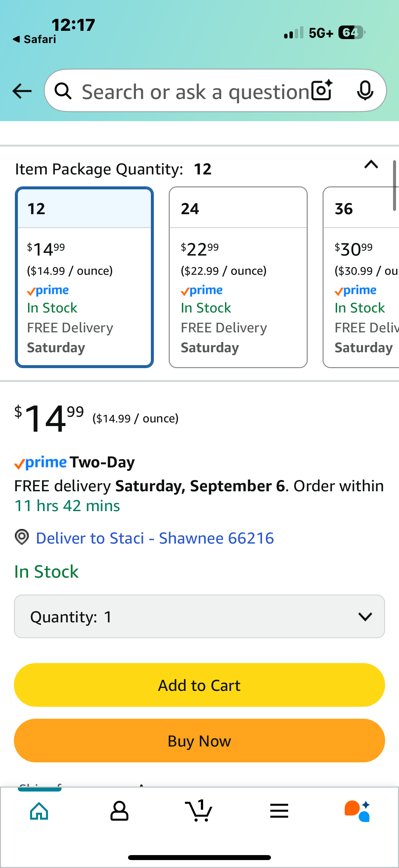Open camera lens search icon

click(x=322, y=91)
